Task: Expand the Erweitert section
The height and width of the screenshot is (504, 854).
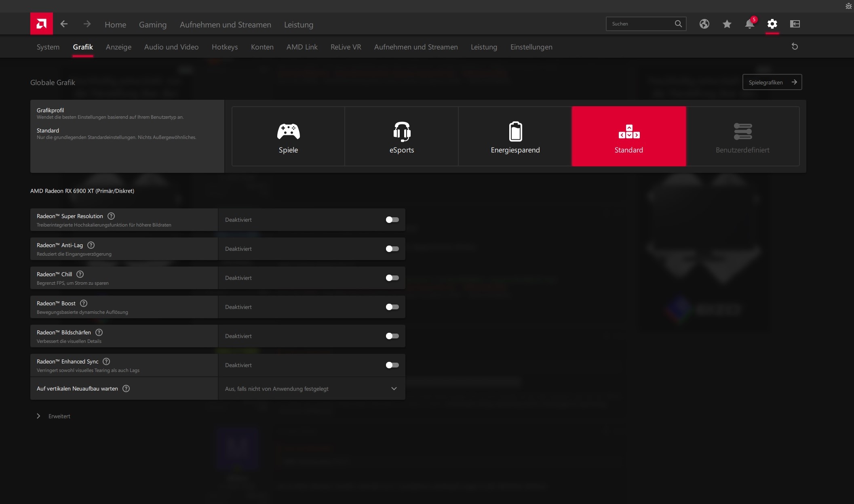Action: point(53,416)
